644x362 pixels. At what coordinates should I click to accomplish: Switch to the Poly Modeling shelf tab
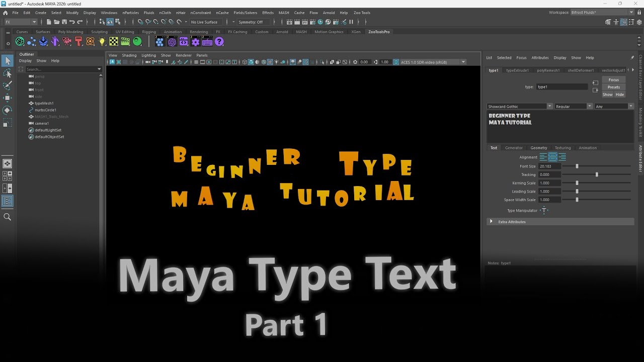[x=70, y=32]
